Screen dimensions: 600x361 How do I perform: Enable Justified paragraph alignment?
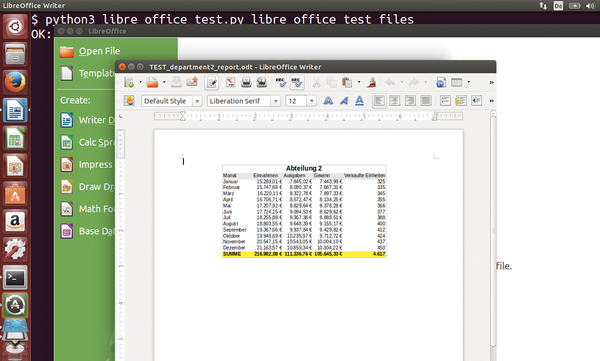(x=426, y=101)
